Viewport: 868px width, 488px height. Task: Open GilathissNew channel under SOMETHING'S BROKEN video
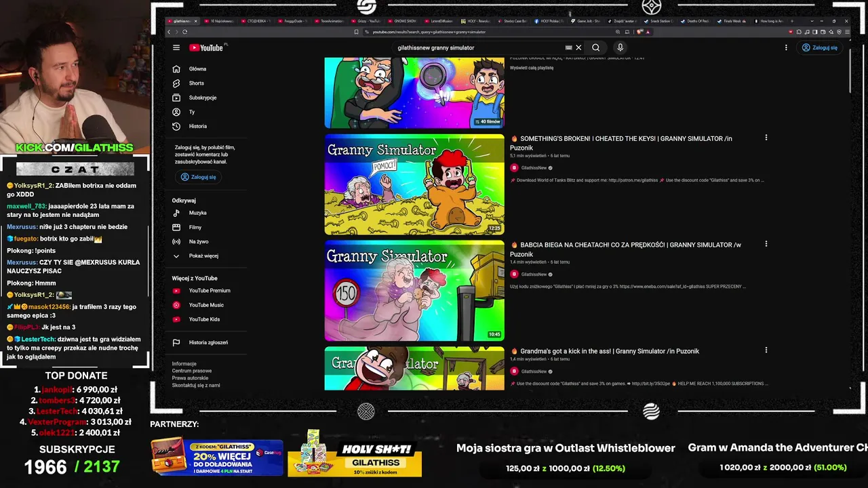click(533, 168)
